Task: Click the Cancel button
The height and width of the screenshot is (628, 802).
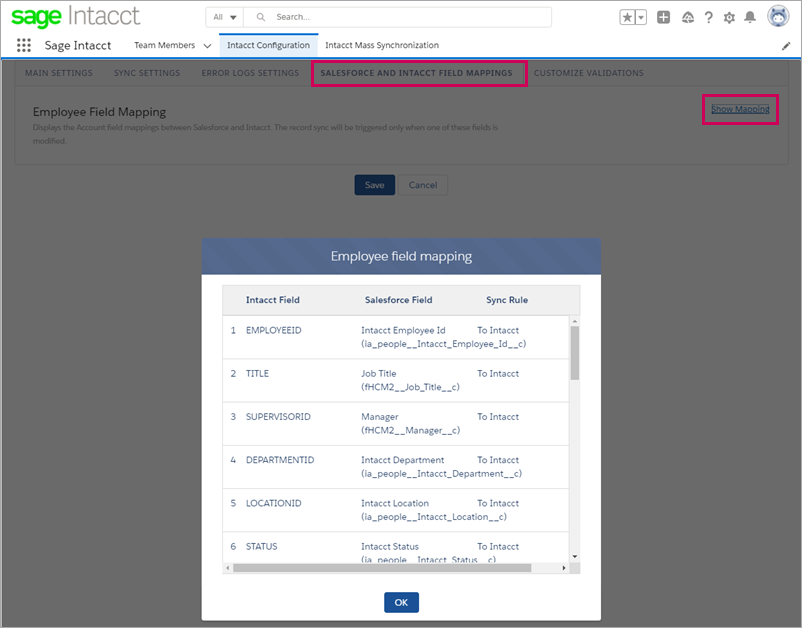Action: click(x=422, y=185)
